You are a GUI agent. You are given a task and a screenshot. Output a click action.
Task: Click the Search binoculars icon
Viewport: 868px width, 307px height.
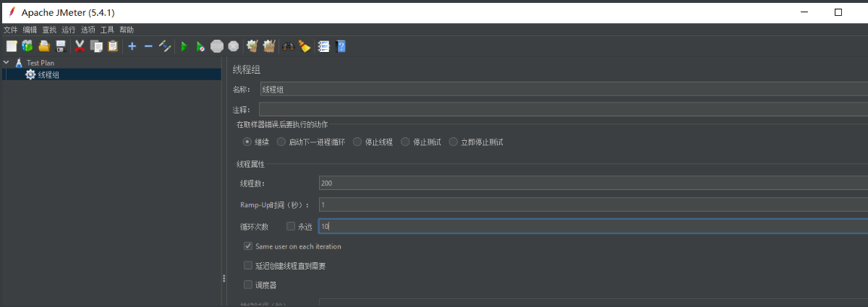pyautogui.click(x=288, y=46)
